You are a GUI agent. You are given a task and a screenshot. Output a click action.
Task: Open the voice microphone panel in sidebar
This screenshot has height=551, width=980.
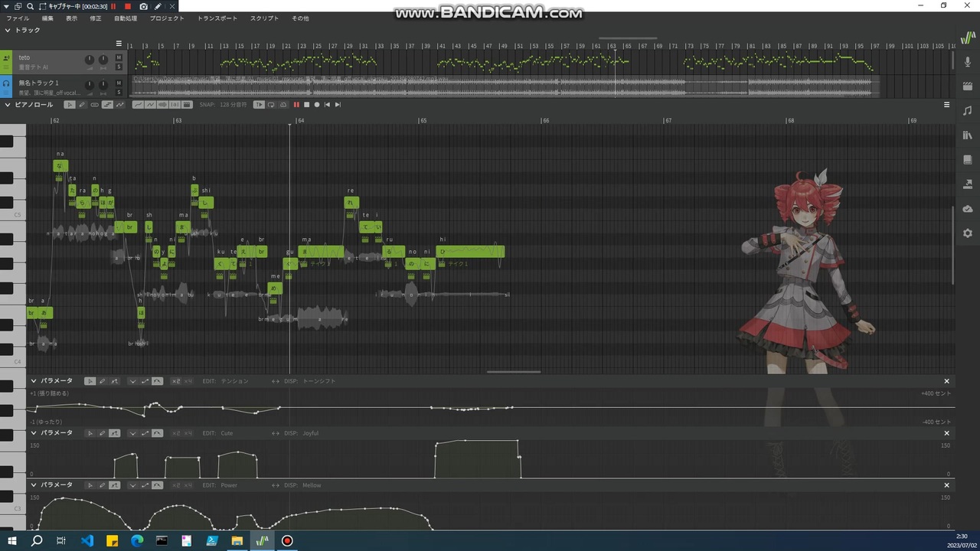968,60
